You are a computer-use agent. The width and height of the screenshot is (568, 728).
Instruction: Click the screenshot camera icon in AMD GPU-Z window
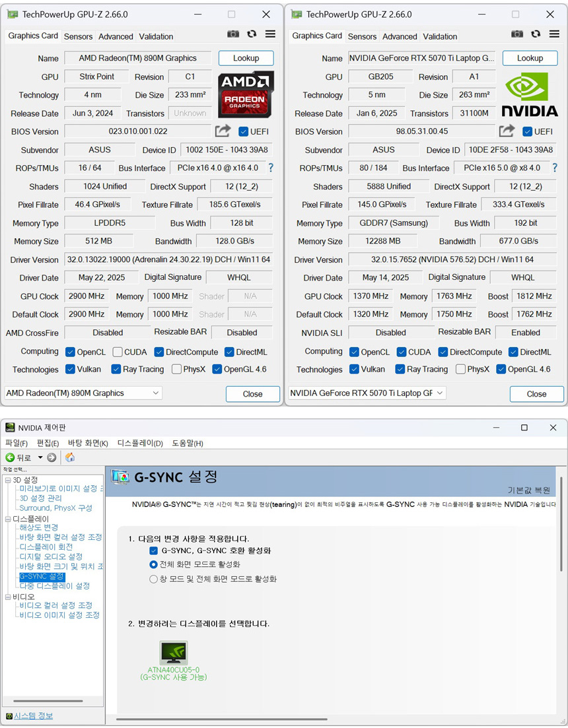[x=233, y=34]
